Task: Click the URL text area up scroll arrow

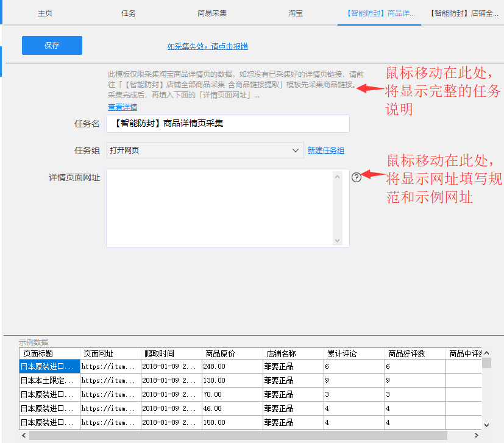Action: coord(337,177)
